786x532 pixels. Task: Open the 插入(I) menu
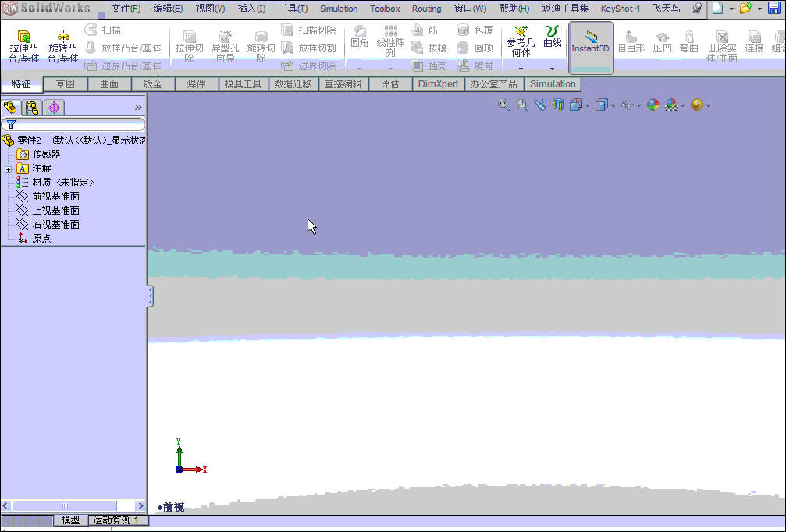click(251, 9)
